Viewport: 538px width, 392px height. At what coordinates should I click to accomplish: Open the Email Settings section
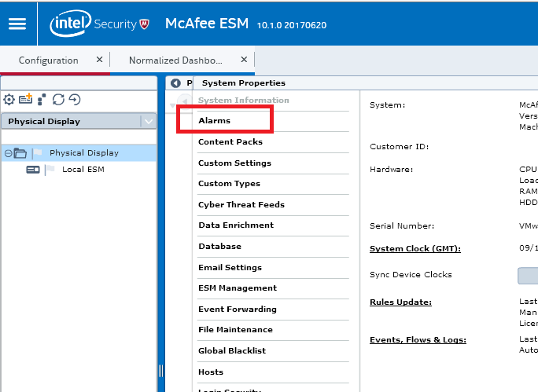point(230,268)
